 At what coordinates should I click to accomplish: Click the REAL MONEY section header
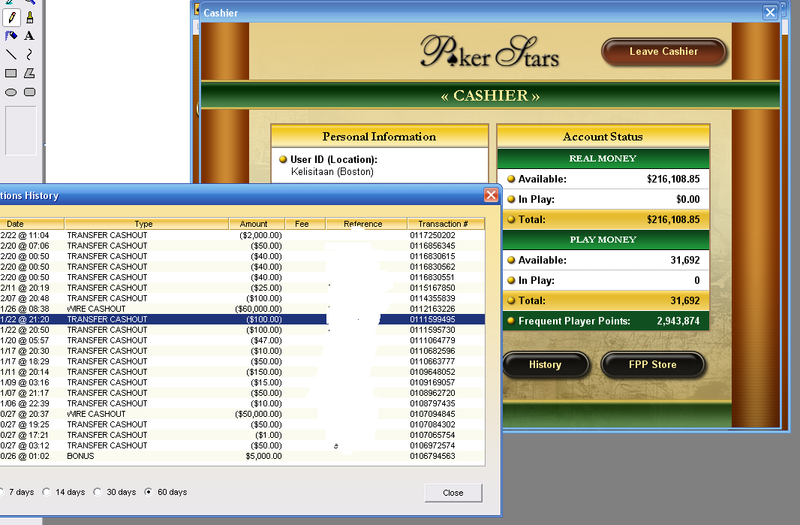click(x=603, y=158)
